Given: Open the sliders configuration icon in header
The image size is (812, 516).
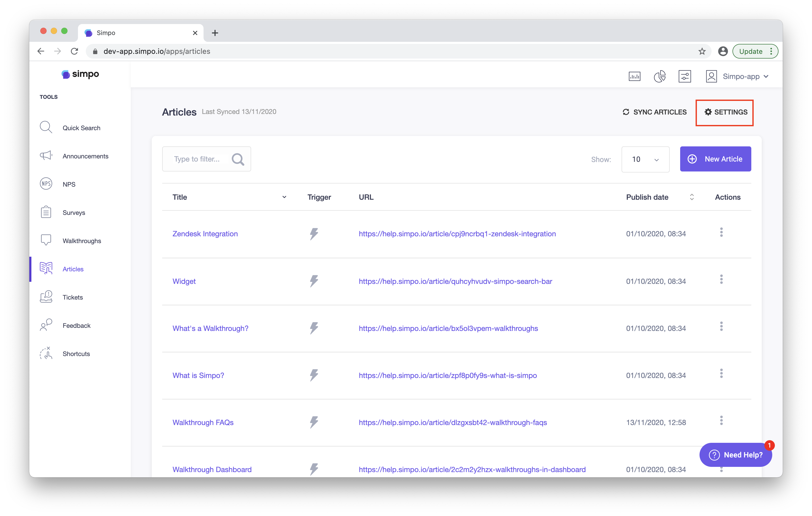Looking at the screenshot, I should [685, 77].
